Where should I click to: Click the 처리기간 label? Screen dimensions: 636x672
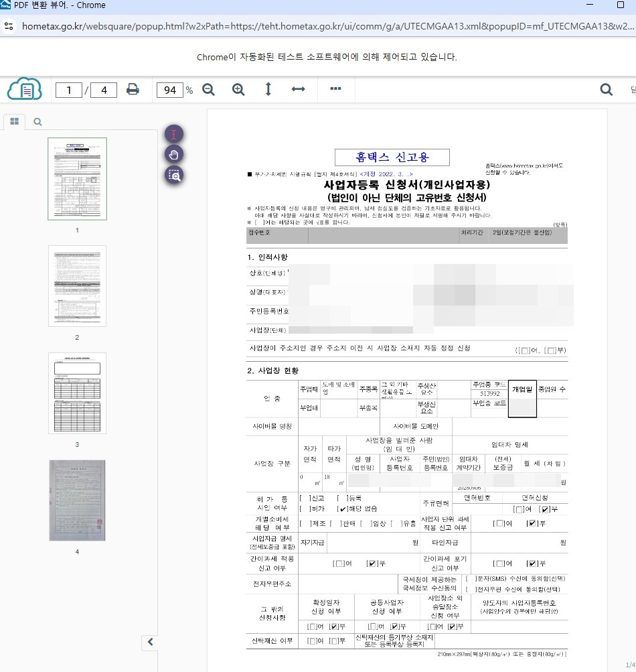pyautogui.click(x=472, y=232)
